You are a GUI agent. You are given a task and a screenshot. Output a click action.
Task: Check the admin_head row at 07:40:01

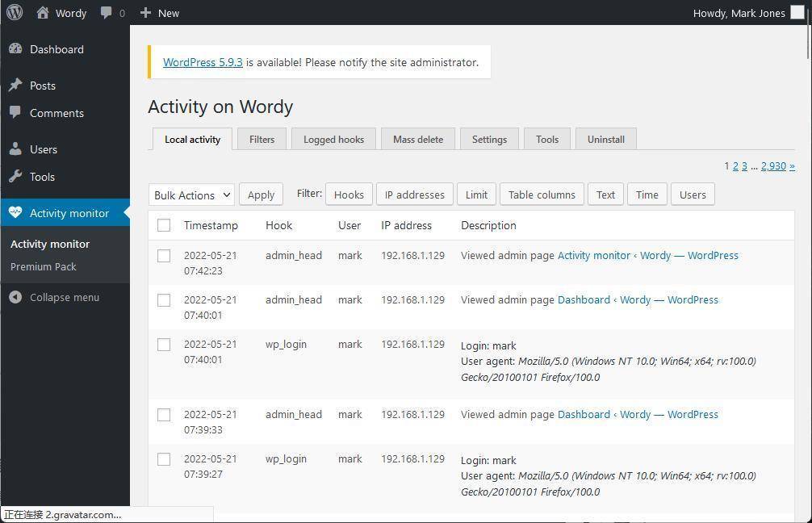click(164, 300)
